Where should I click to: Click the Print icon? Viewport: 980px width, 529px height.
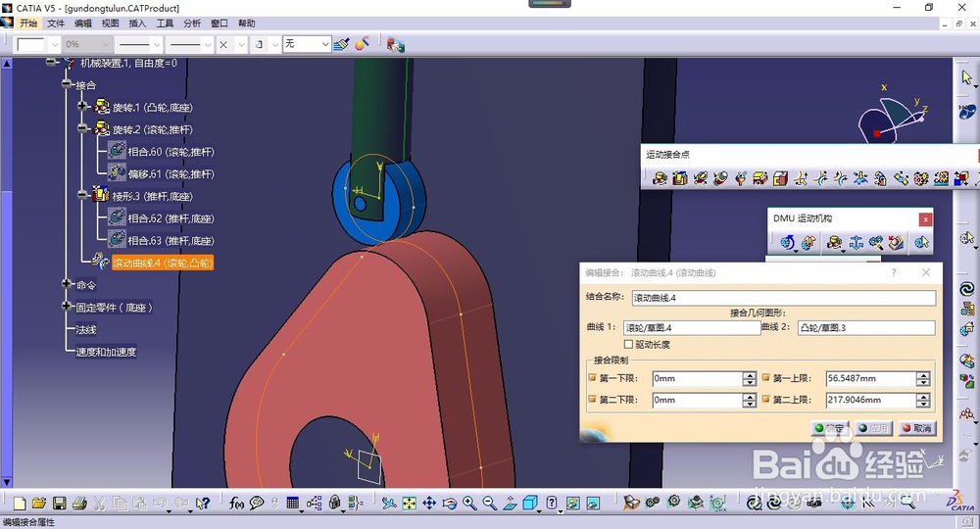point(79,504)
